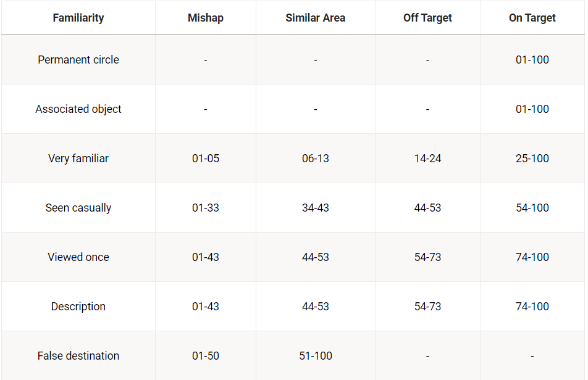Click the On Target column header
Image resolution: width=588 pixels, height=380 pixels.
coord(532,18)
